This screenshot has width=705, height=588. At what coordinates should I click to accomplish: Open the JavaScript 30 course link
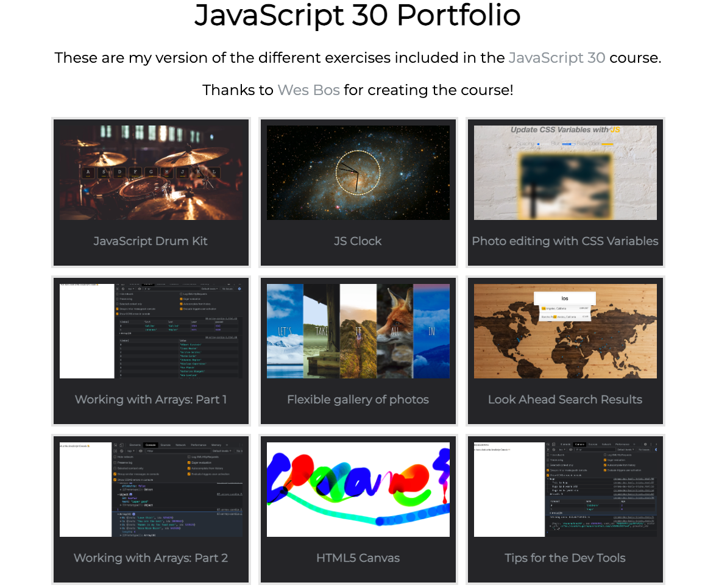(556, 58)
